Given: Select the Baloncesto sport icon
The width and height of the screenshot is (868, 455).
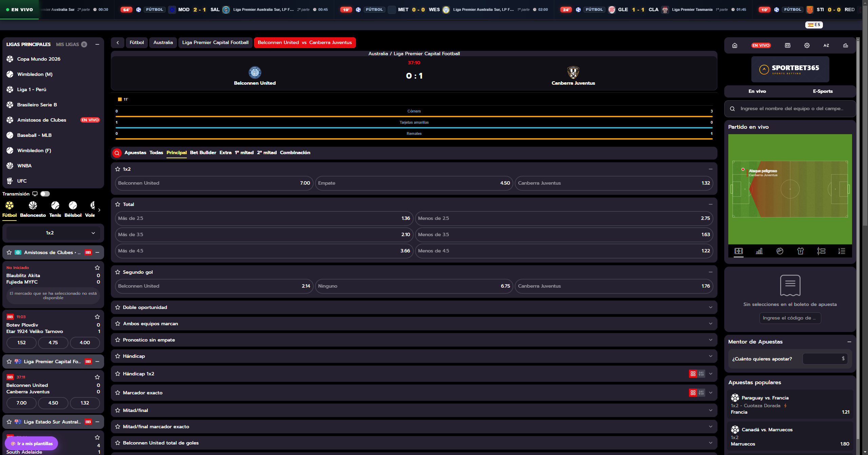Looking at the screenshot, I should click(x=33, y=209).
